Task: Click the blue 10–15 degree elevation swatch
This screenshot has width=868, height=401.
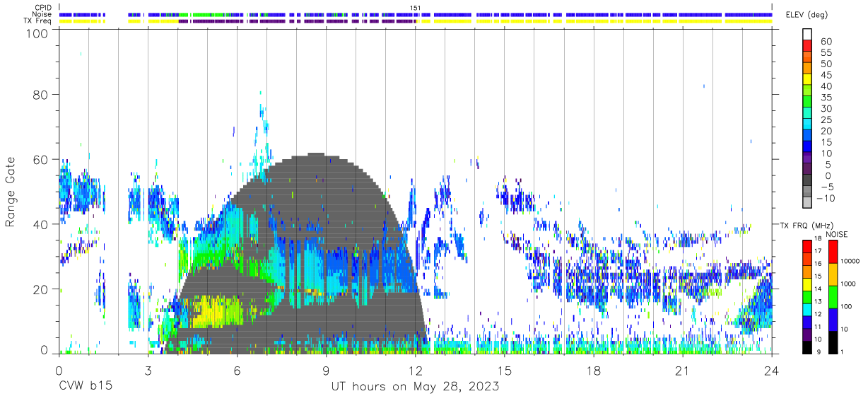Action: click(x=807, y=148)
